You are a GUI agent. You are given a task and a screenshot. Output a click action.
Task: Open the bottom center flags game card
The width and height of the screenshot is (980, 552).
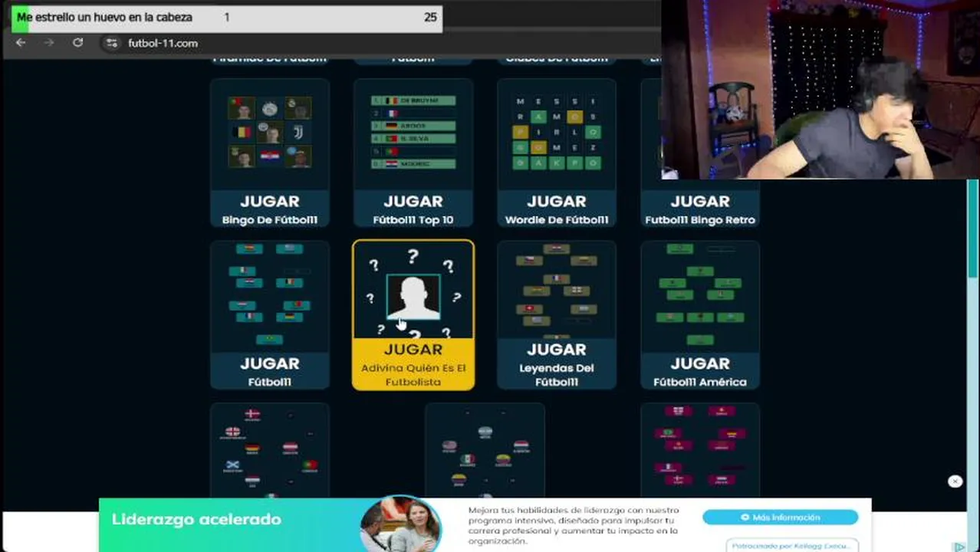pyautogui.click(x=485, y=451)
